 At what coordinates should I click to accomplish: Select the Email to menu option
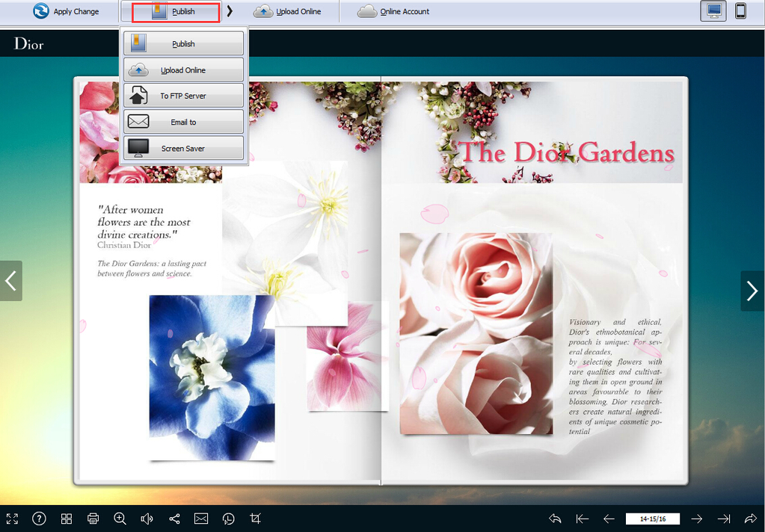click(x=183, y=122)
